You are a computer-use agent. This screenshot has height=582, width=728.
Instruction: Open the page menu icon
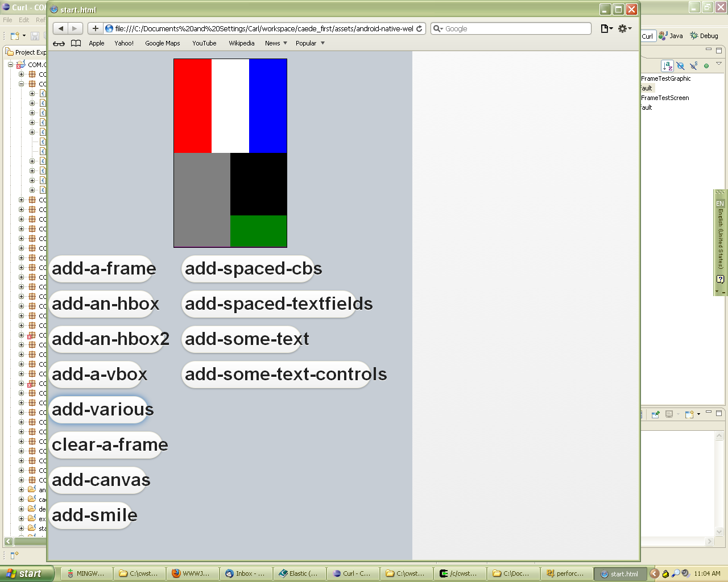point(606,28)
